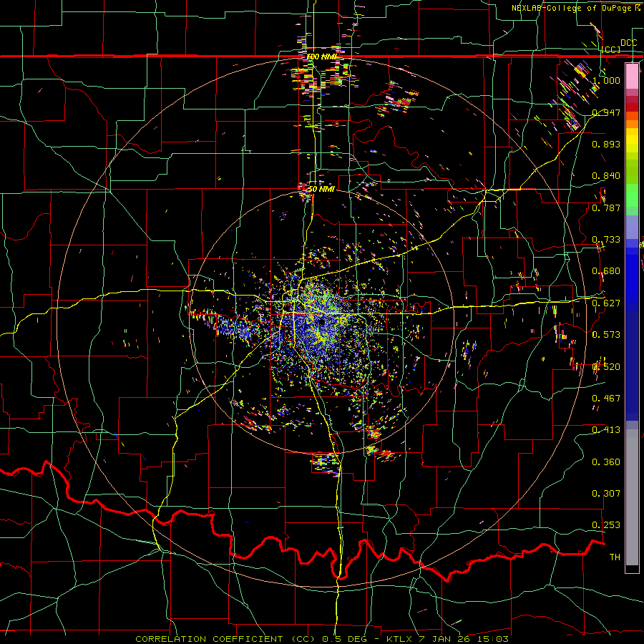Screen dimensions: 644x644
Task: Click the Correlation Coefficient caption at the bottom
Action: (322, 639)
